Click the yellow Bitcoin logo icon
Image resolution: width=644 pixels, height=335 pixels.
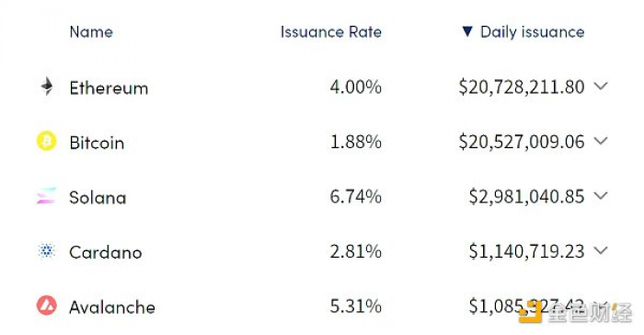pyautogui.click(x=46, y=141)
